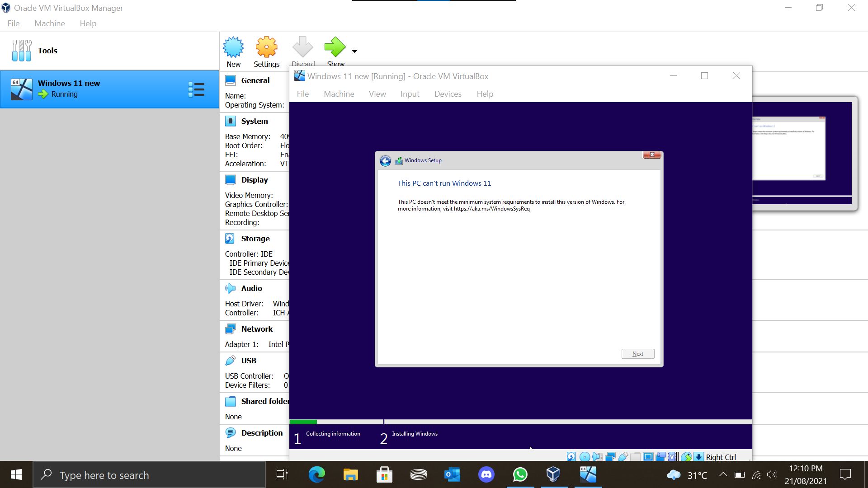The height and width of the screenshot is (488, 868).
Task: Click the shared folders status icon
Action: (x=636, y=457)
